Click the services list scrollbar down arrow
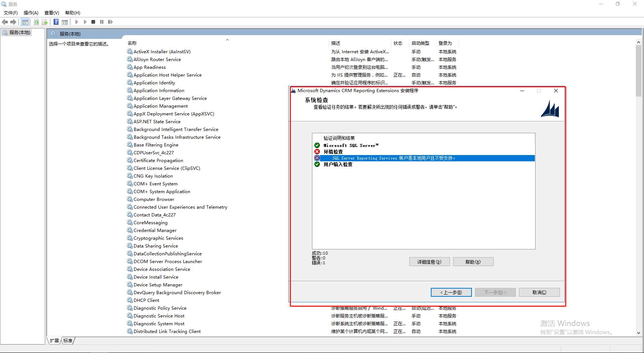The height and width of the screenshot is (353, 644). [639, 333]
